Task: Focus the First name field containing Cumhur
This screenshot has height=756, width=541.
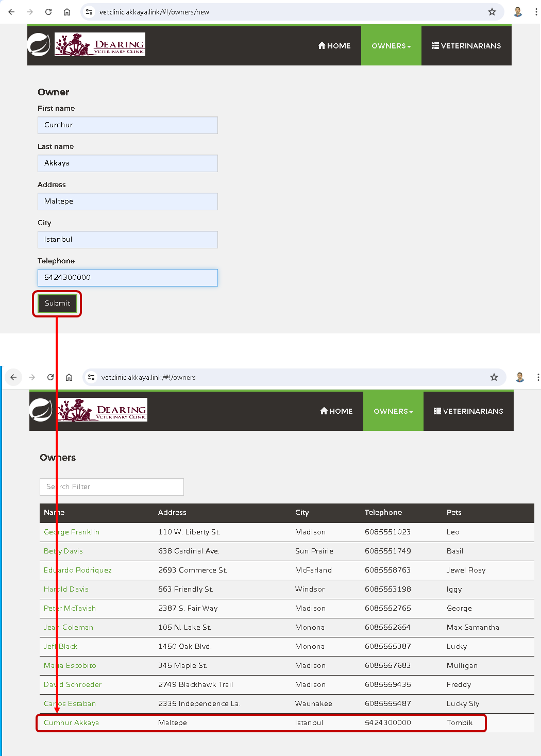Action: coord(127,125)
